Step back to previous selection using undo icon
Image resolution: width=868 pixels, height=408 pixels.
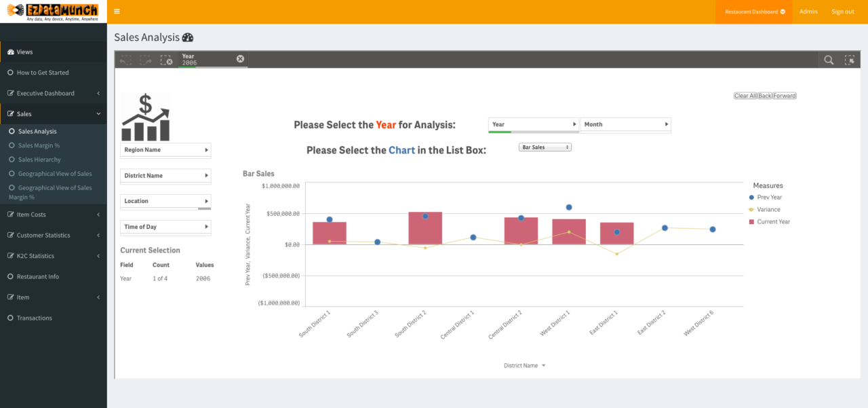tap(125, 60)
